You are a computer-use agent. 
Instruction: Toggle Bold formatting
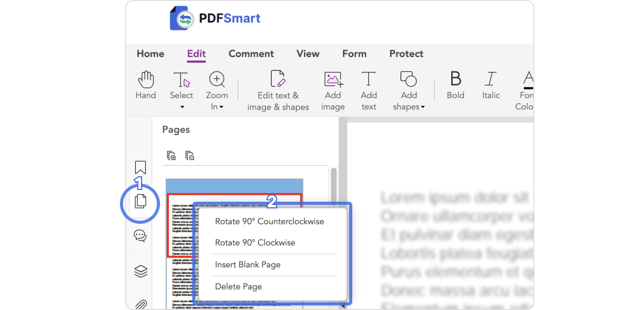(455, 85)
